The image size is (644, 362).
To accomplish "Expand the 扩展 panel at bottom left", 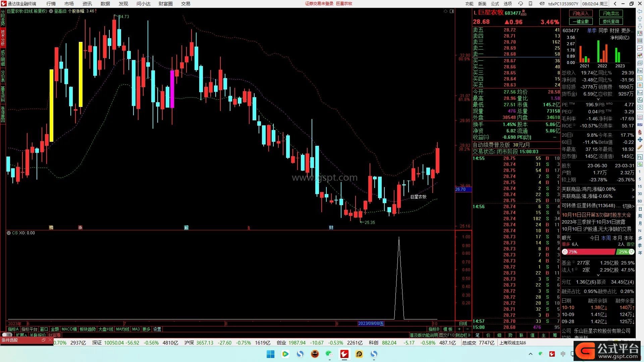I will click(21, 335).
